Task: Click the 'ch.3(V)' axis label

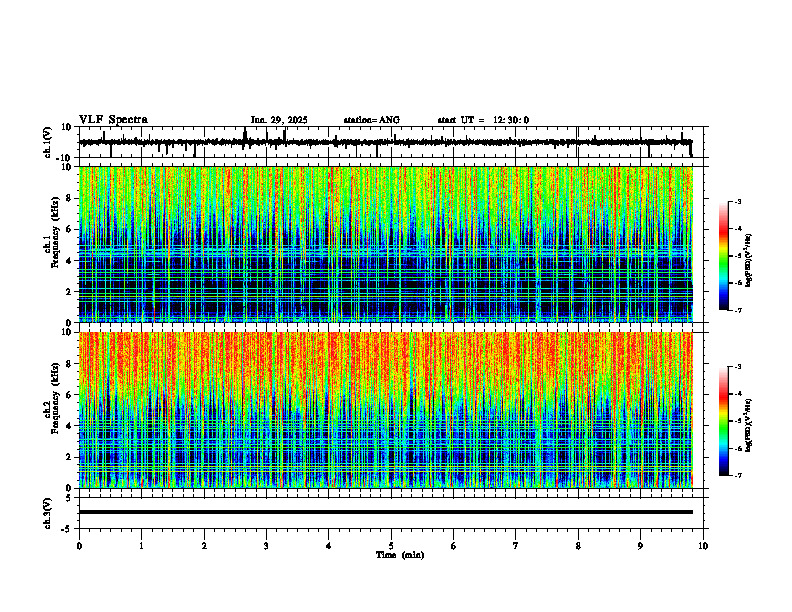Action: coord(48,513)
